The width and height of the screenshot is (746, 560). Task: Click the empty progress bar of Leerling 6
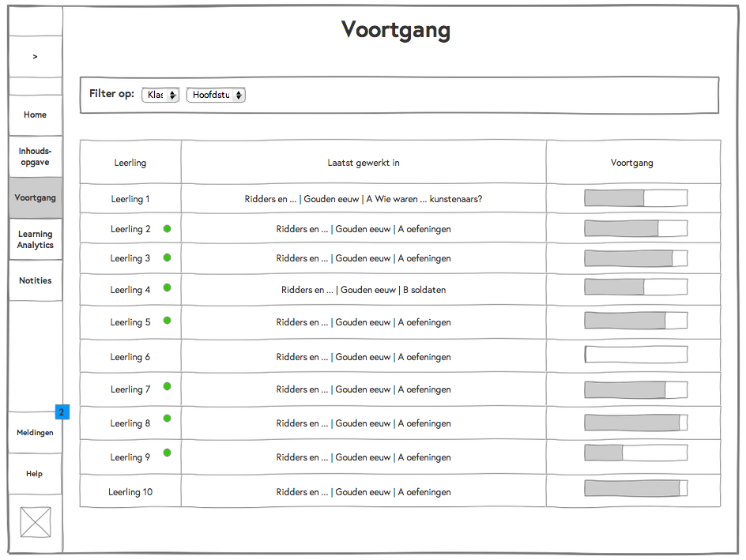(636, 354)
